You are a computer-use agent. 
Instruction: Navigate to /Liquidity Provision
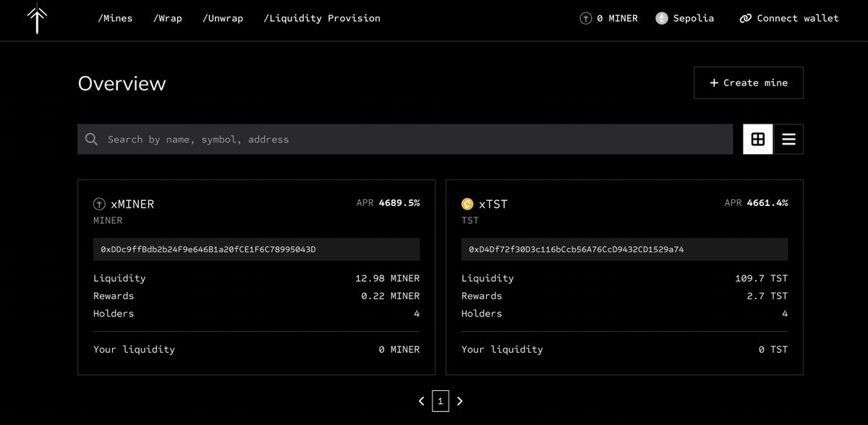click(322, 18)
